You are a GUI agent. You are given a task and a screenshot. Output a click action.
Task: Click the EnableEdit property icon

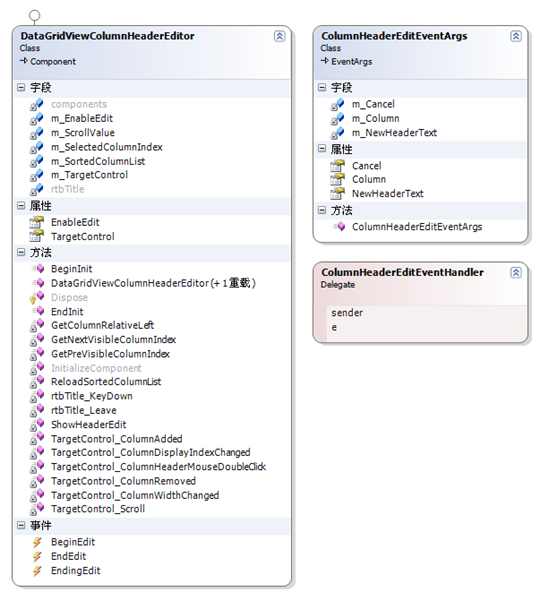click(x=37, y=222)
